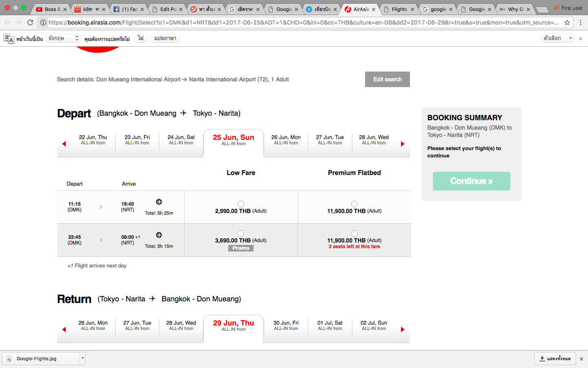Close the Flights browser tab
This screenshot has height=368, width=588.
[412, 9]
